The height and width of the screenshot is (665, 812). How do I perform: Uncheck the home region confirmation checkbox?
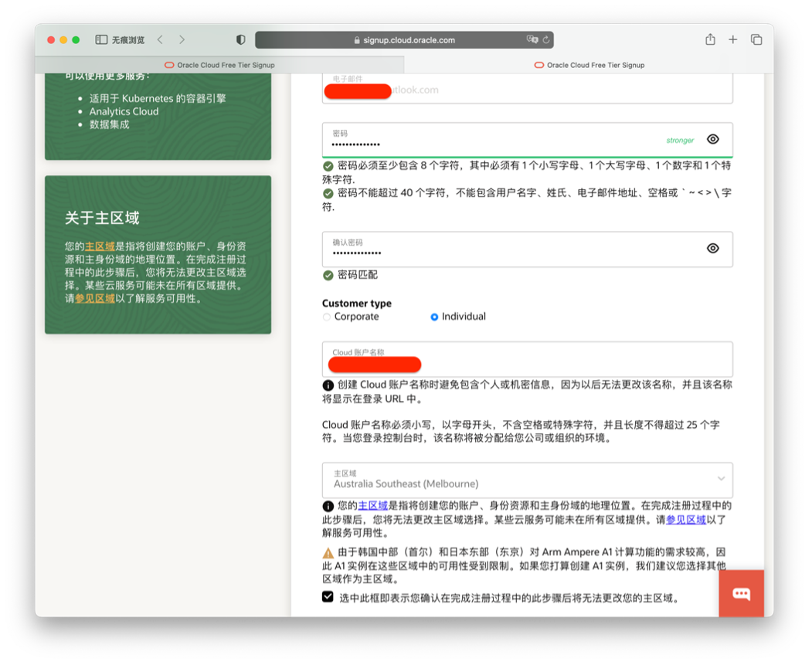[328, 597]
